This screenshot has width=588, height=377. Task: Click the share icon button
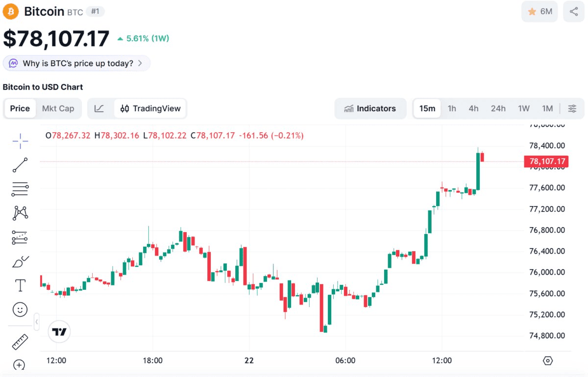574,12
